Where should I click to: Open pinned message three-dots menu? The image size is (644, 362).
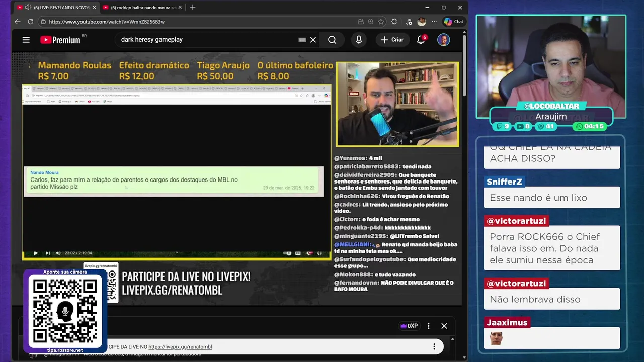434,347
